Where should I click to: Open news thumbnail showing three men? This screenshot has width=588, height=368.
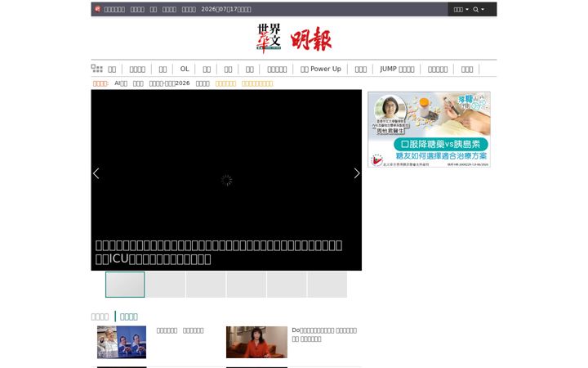pos(122,342)
